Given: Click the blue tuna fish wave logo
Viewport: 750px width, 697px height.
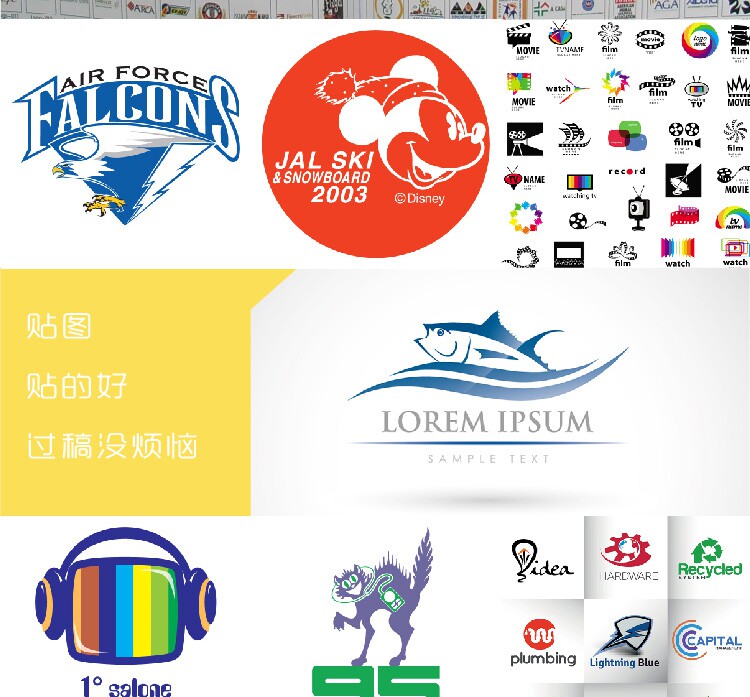Looking at the screenshot, I should click(488, 356).
